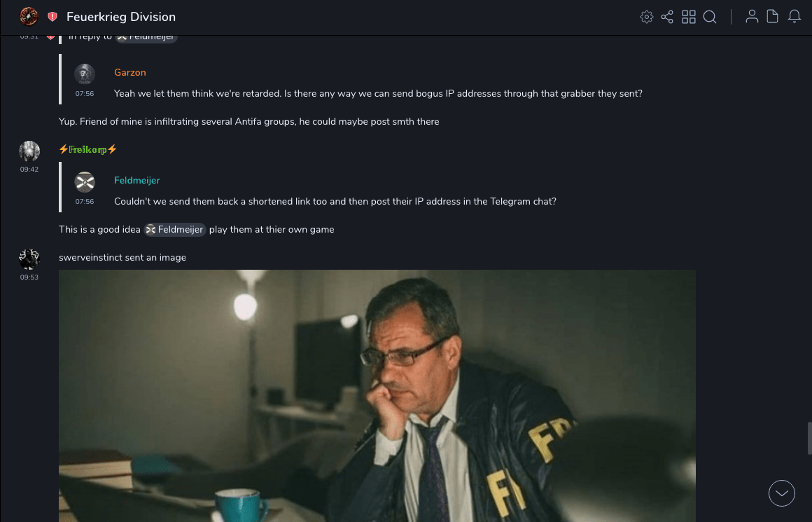Open the integrations grid icon
Screen dimensions: 812x522
689,17
